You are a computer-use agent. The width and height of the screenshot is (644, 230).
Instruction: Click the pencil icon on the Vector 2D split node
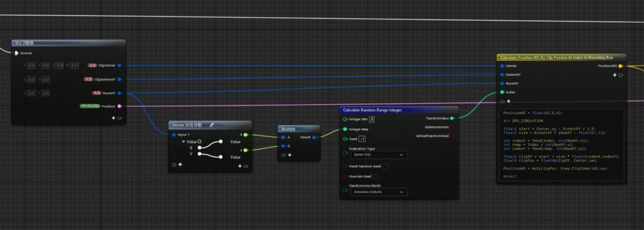click(211, 125)
